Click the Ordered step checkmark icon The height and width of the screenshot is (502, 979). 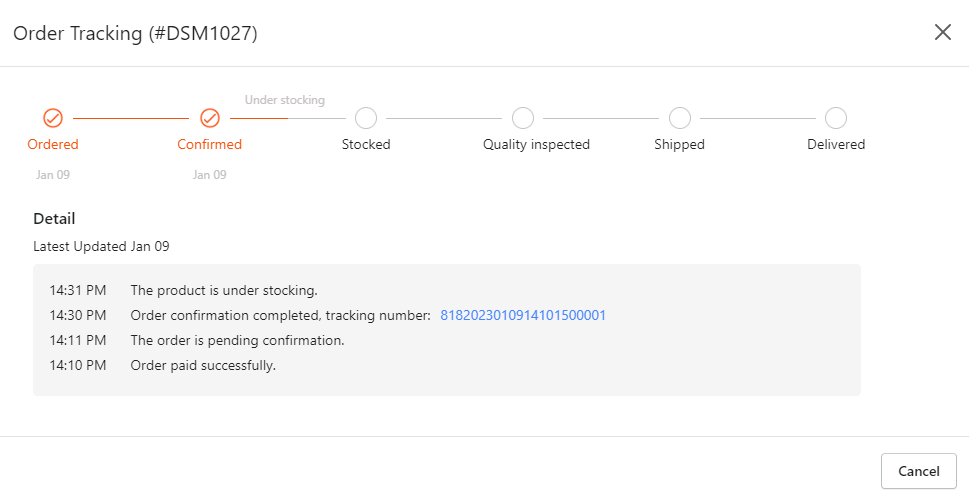(53, 118)
